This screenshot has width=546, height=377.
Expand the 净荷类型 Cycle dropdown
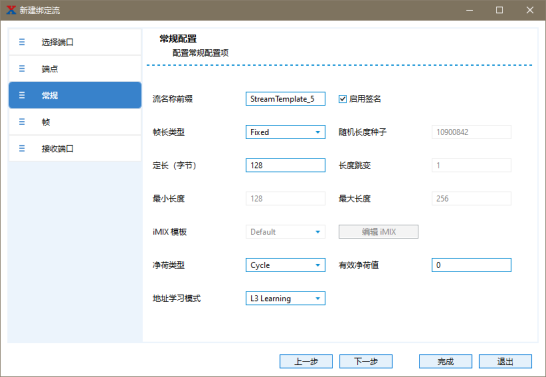(x=286, y=265)
